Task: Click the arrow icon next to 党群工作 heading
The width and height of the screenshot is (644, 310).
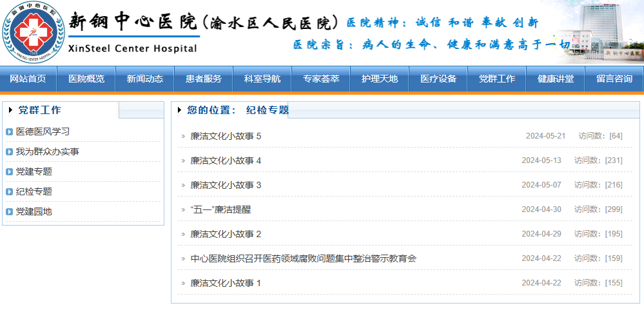Action: point(10,110)
